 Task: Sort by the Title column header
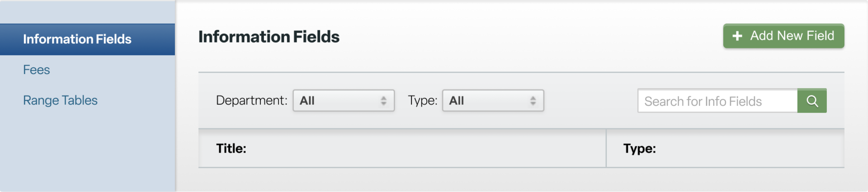click(231, 148)
